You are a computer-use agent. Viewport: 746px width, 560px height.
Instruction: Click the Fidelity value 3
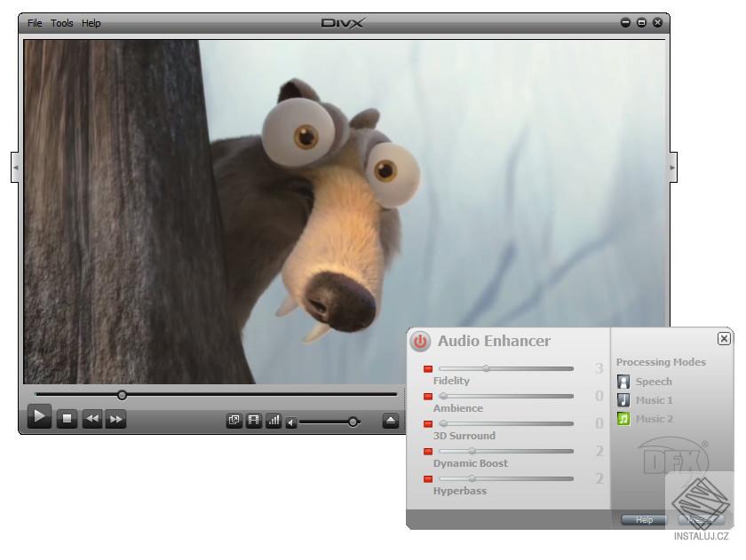tap(599, 368)
